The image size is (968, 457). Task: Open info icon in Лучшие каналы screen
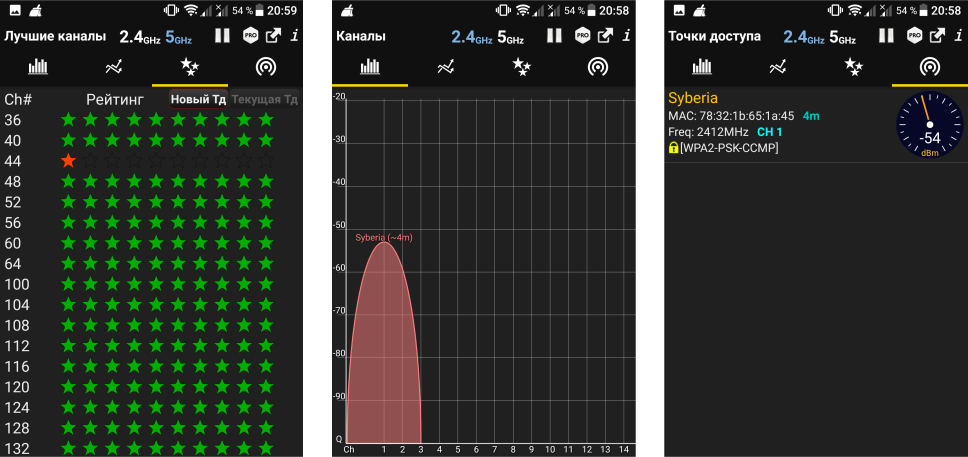point(294,35)
